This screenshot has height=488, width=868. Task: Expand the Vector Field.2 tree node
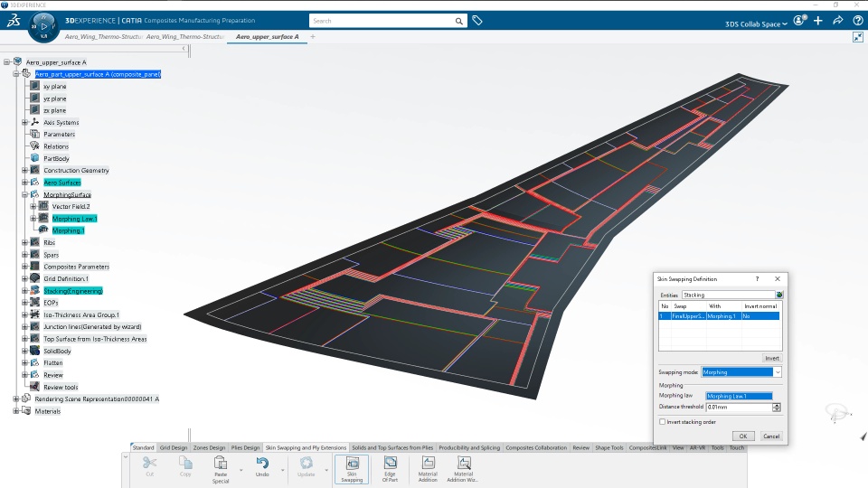coord(33,206)
